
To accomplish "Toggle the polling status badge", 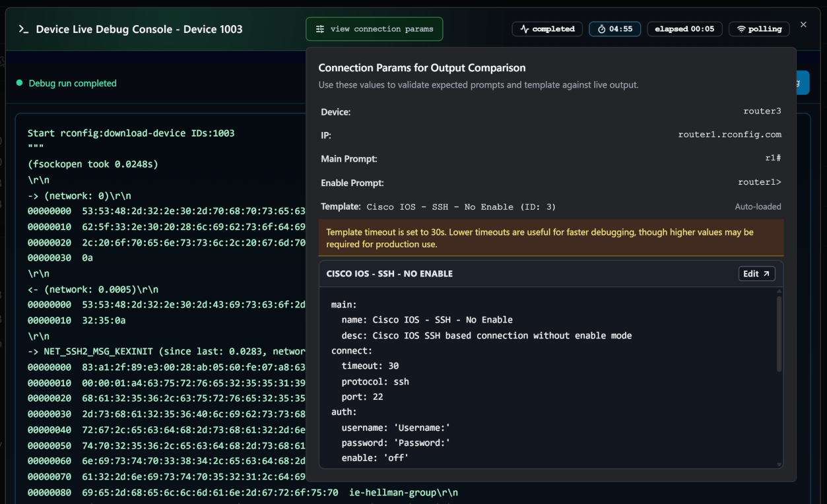I will coord(759,28).
